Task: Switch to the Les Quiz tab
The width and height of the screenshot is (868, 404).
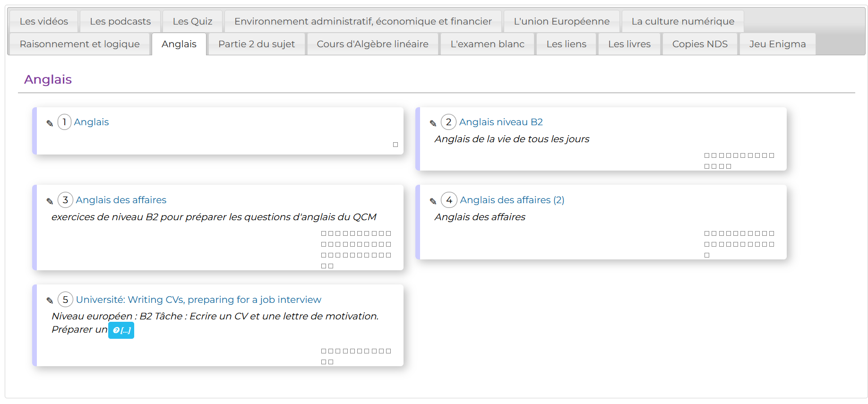Action: 192,21
